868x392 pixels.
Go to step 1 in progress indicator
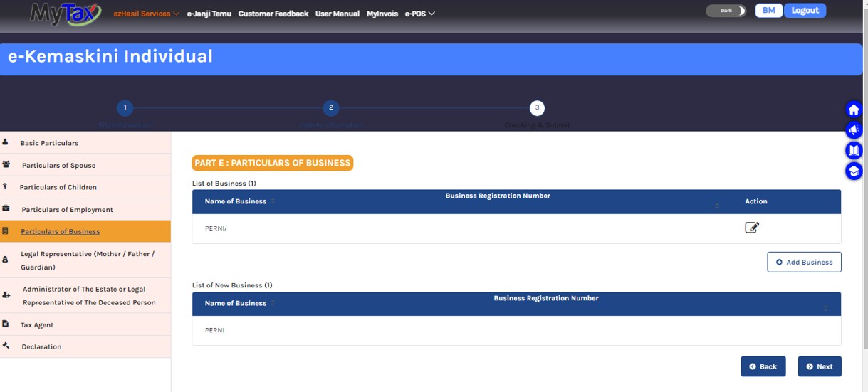click(x=125, y=108)
